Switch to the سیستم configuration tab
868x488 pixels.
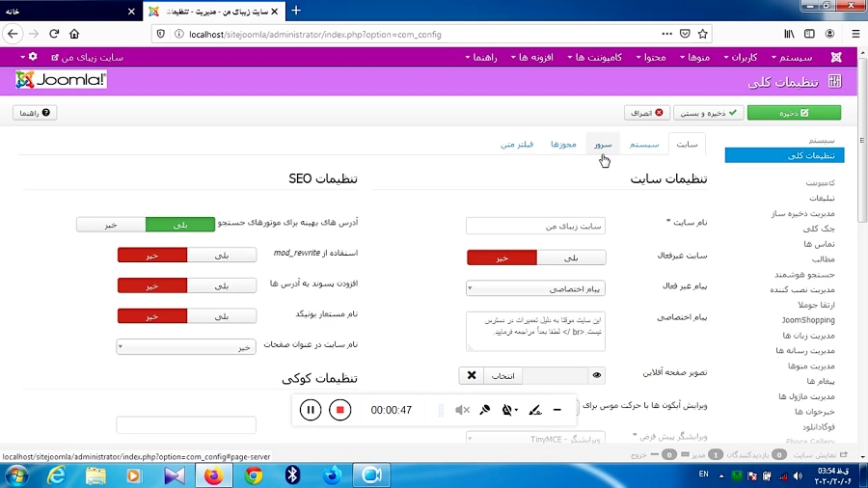point(644,144)
